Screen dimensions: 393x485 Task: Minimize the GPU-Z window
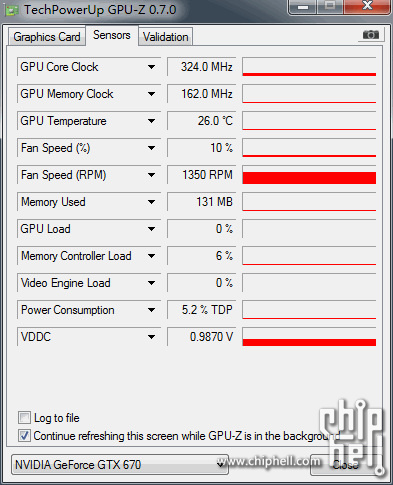[x=303, y=6]
